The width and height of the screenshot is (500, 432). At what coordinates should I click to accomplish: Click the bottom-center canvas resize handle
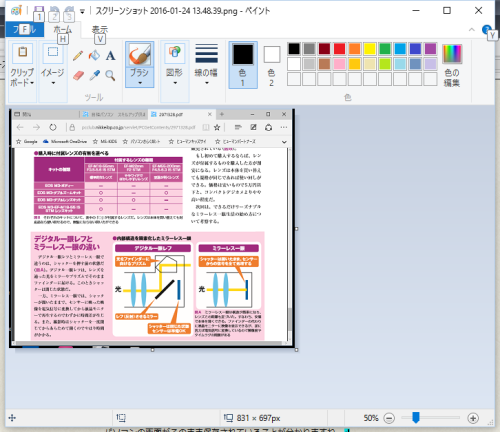[x=152, y=350]
